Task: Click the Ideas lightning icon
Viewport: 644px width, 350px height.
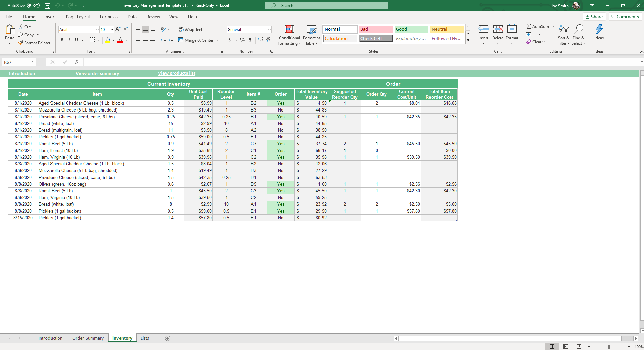Action: click(x=599, y=29)
